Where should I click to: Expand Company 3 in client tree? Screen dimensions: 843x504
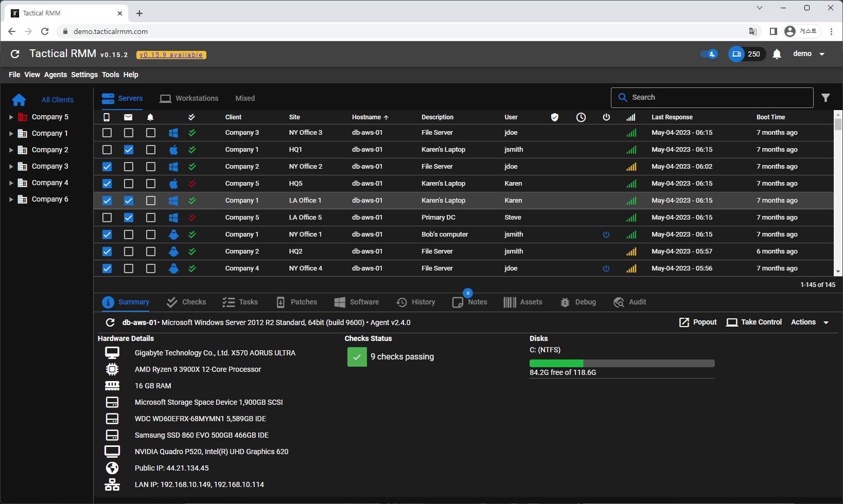(x=11, y=167)
